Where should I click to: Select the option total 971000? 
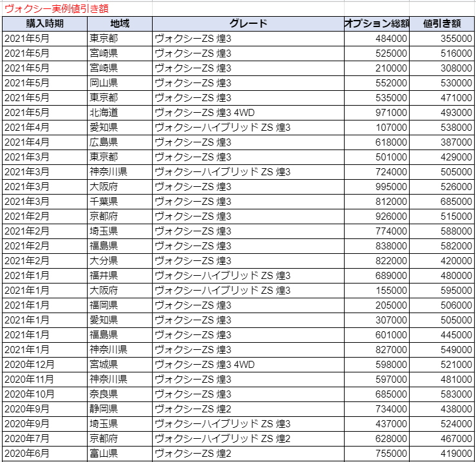click(377, 113)
